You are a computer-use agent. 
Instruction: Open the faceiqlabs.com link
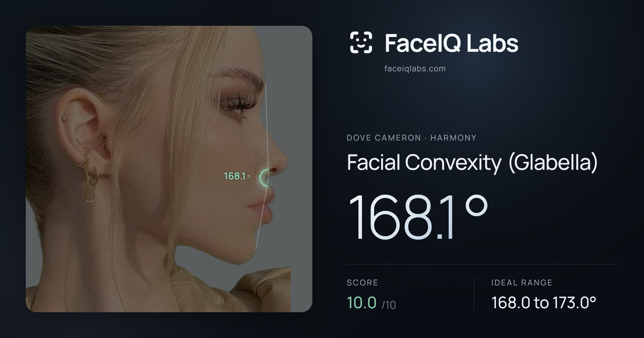415,69
